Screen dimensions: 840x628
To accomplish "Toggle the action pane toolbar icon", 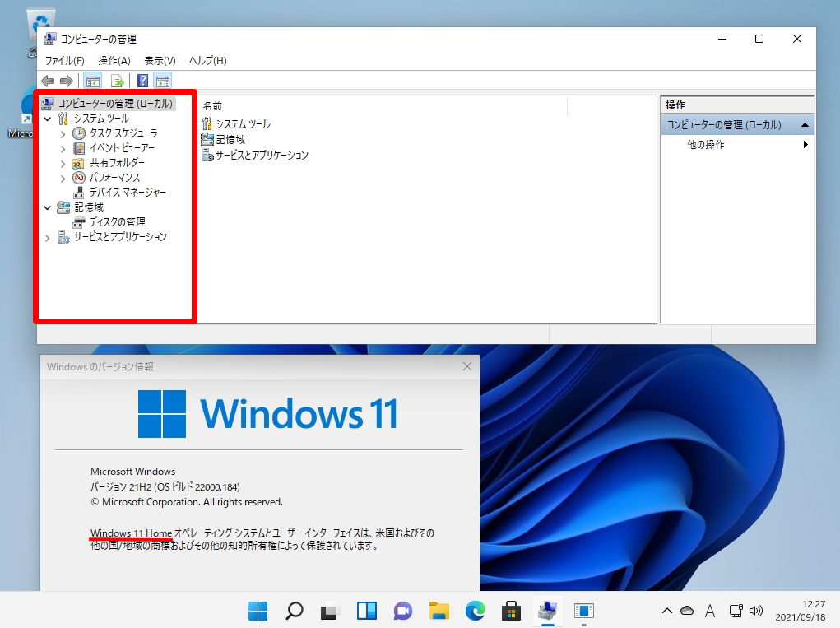I will tap(162, 81).
